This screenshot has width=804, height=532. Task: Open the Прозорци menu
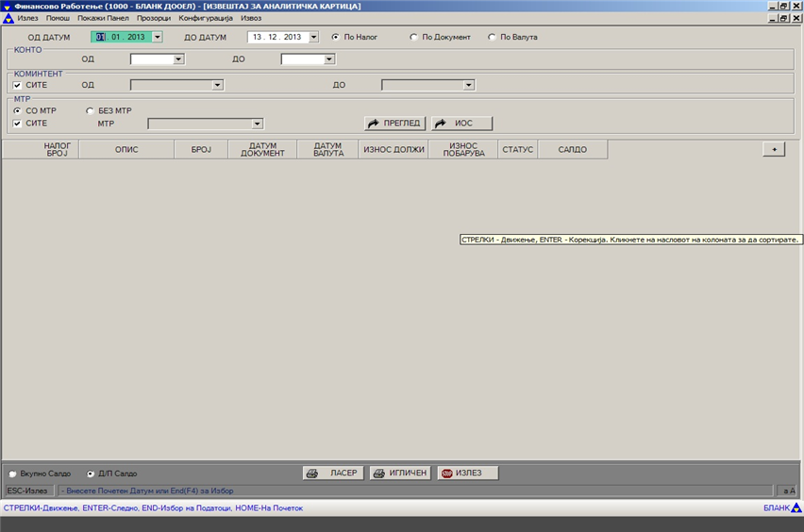(x=153, y=19)
